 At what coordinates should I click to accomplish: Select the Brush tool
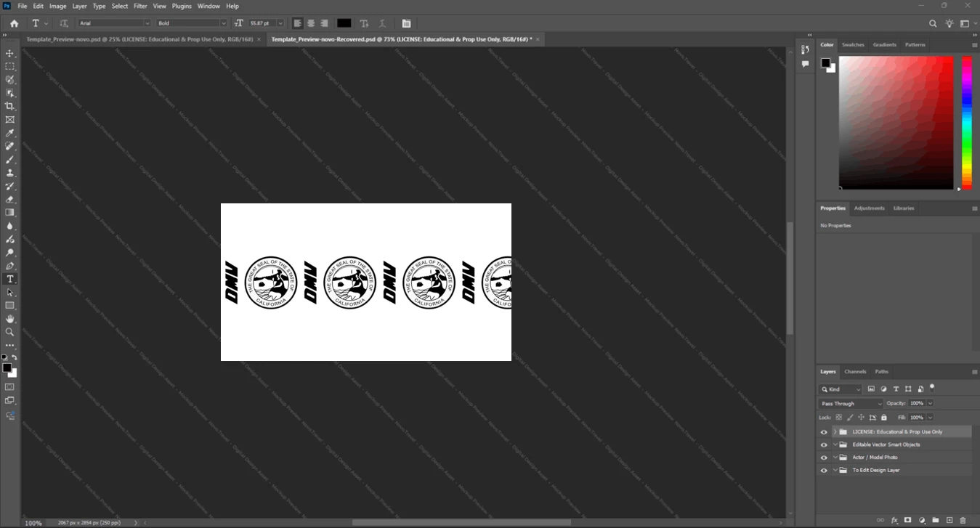click(x=10, y=159)
